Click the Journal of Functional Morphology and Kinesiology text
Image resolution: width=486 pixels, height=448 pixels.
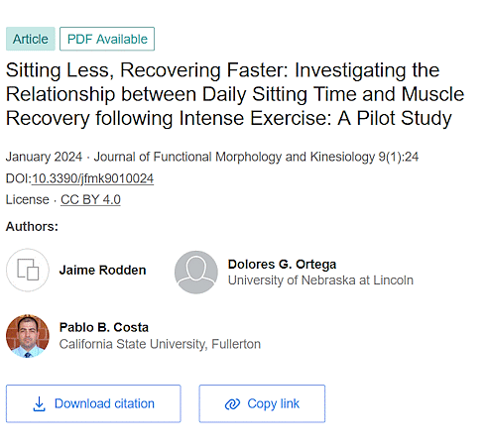tap(234, 157)
